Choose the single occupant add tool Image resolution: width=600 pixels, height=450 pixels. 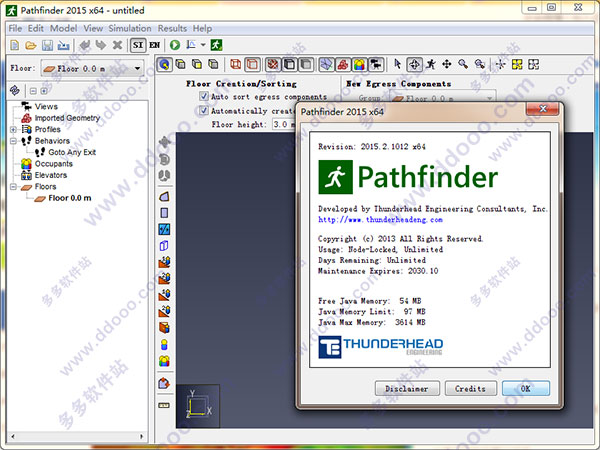click(x=164, y=345)
